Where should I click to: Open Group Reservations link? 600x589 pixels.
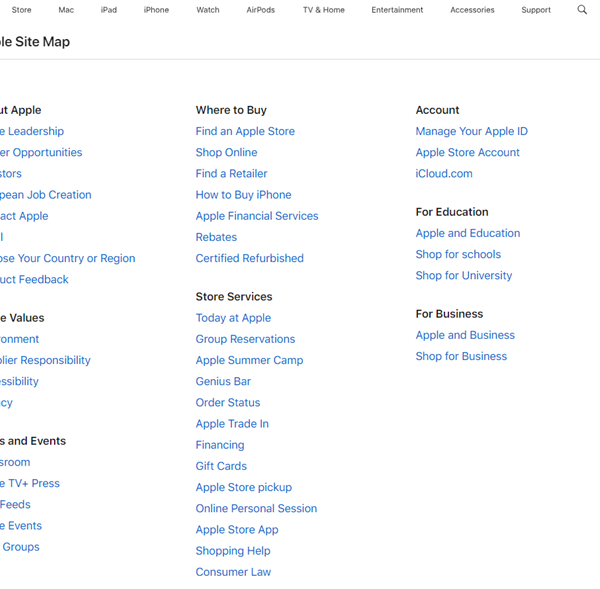point(245,339)
